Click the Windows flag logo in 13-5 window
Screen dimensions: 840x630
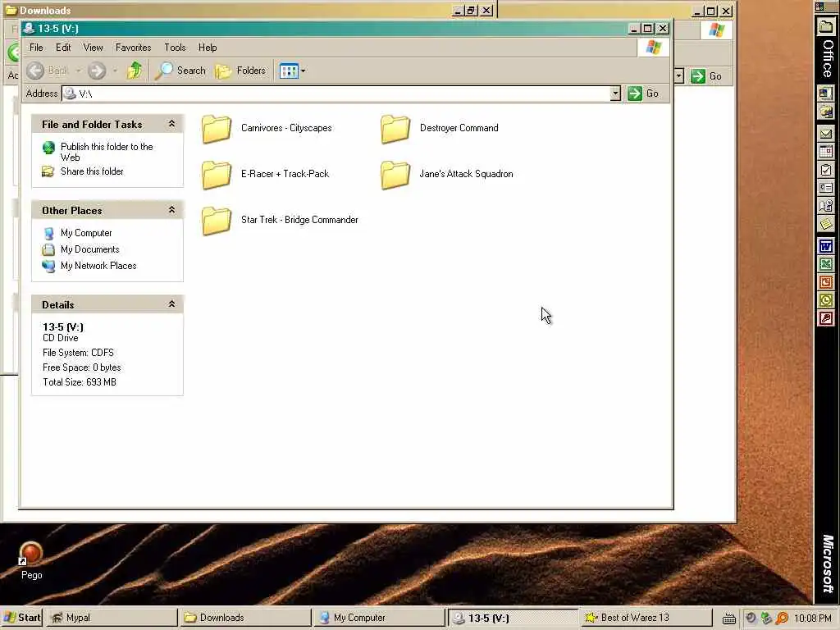(x=653, y=48)
